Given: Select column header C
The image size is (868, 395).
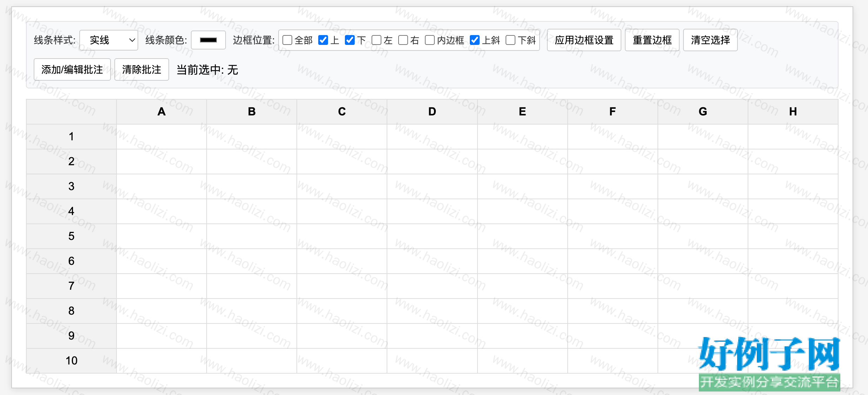Looking at the screenshot, I should coord(342,112).
